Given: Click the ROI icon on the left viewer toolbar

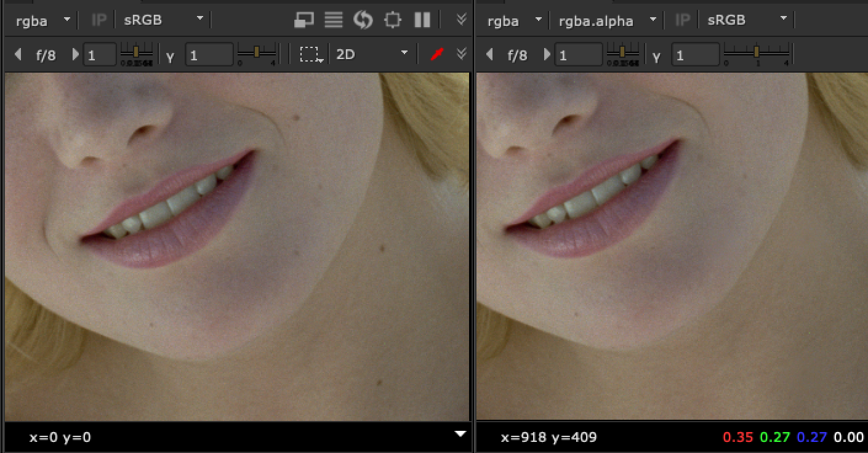Looking at the screenshot, I should pyautogui.click(x=392, y=20).
